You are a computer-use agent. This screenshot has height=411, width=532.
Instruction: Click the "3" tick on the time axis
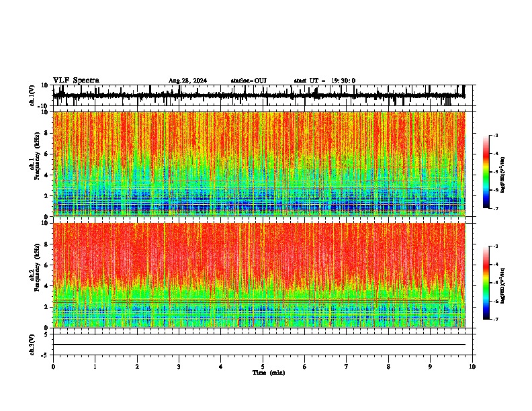click(179, 367)
